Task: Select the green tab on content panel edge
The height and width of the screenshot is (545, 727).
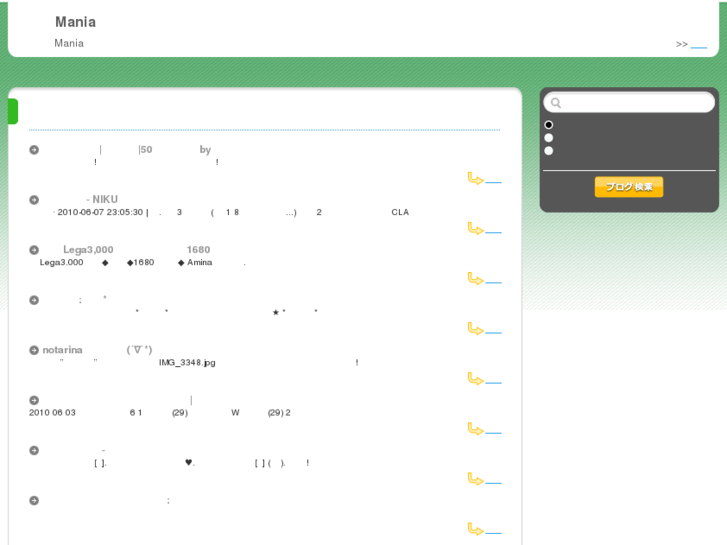Action: [x=13, y=111]
